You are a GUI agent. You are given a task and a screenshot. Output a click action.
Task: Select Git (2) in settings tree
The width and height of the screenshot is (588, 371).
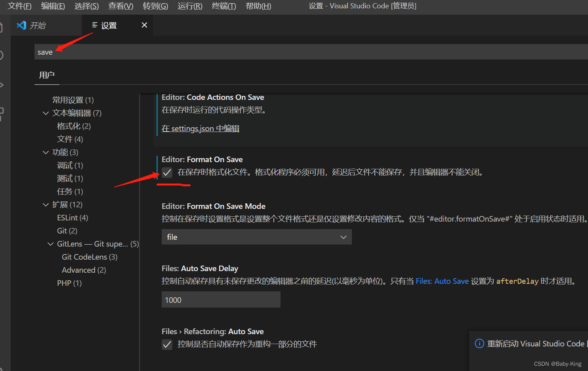67,231
